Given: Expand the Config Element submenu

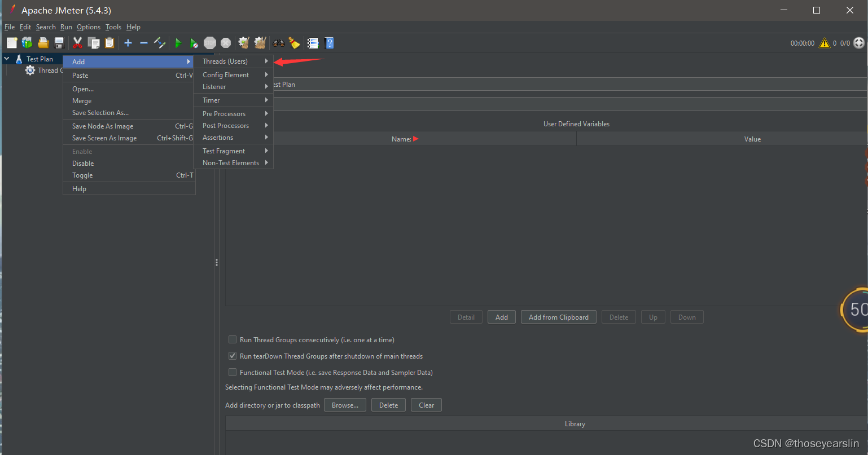Looking at the screenshot, I should pos(234,75).
